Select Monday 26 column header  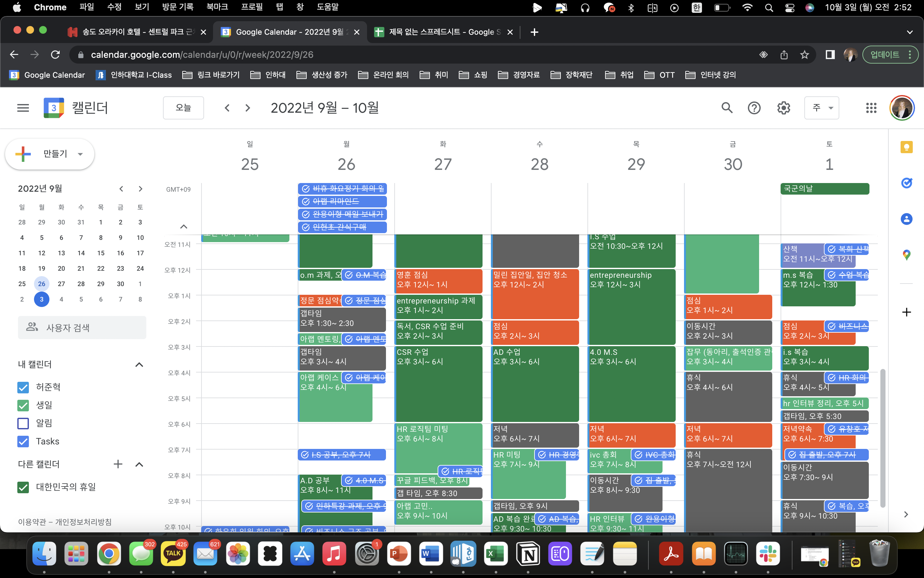point(346,164)
